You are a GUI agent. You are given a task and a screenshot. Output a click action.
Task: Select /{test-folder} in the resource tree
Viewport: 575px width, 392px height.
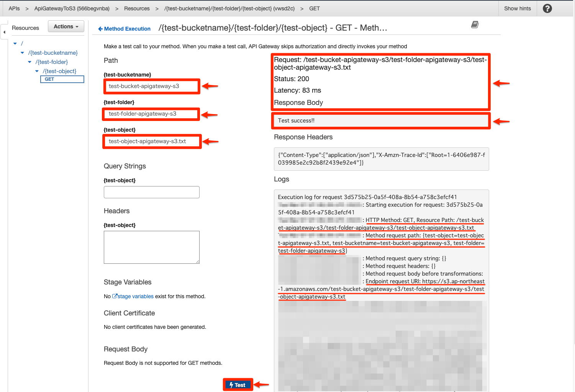[x=52, y=62]
